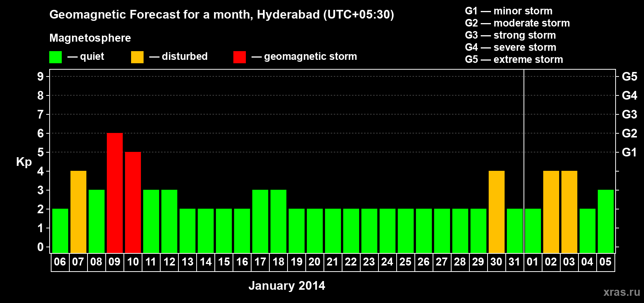Image resolution: width=644 pixels, height=303 pixels.
Task: Click the red bar for January 10
Action: pyautogui.click(x=133, y=202)
